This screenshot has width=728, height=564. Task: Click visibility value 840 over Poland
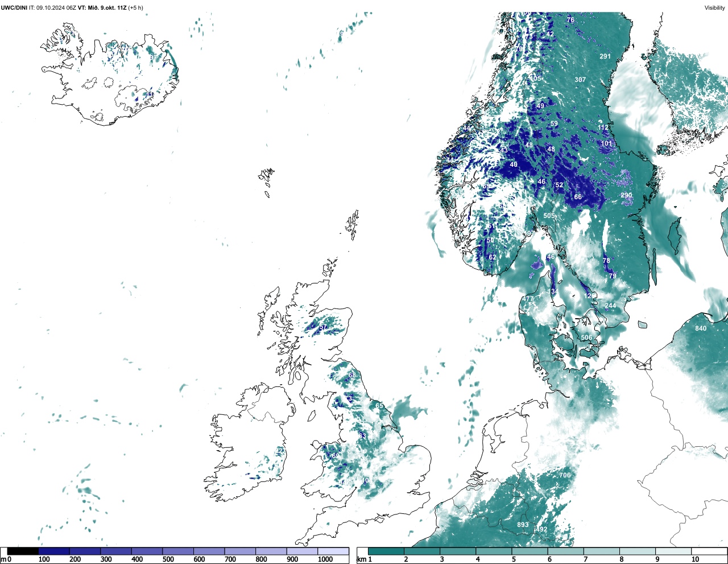(x=701, y=328)
